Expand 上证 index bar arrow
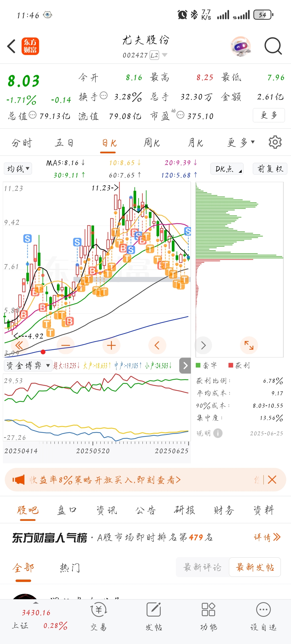The image size is (291, 644). [x=36, y=603]
